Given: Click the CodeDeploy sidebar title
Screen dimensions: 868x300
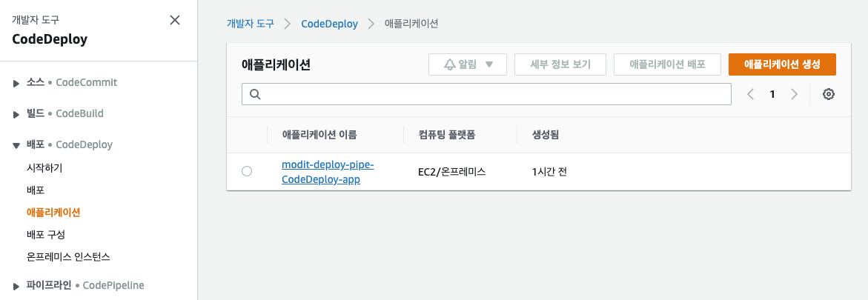Looking at the screenshot, I should pos(49,39).
